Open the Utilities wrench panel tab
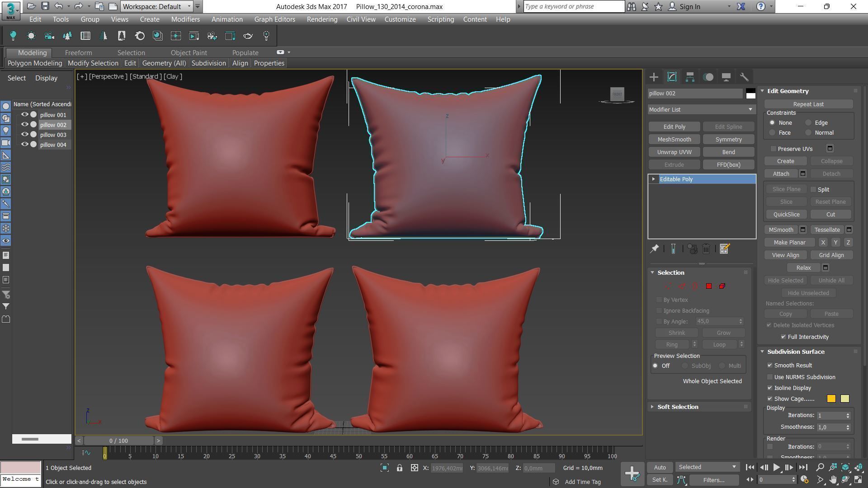Image resolution: width=868 pixels, height=488 pixels. (x=744, y=77)
